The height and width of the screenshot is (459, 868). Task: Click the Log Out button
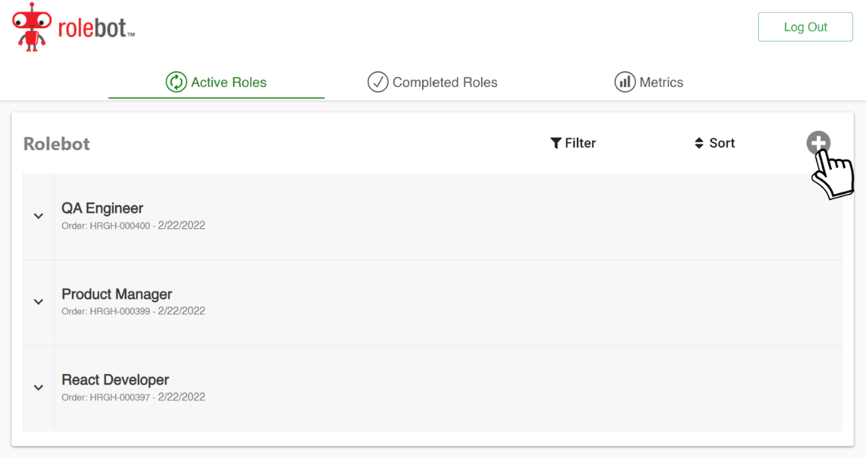pos(805,26)
